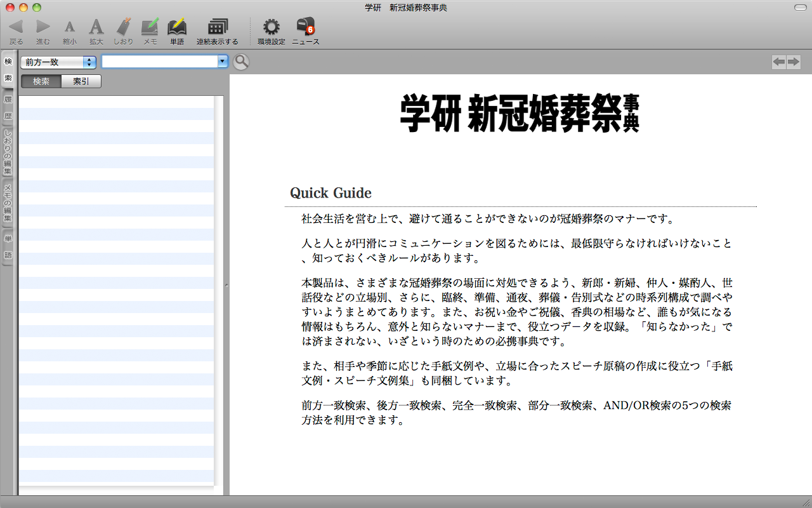This screenshot has height=508, width=812.
Task: Select the 履歴 side tab
Action: pos(8,108)
